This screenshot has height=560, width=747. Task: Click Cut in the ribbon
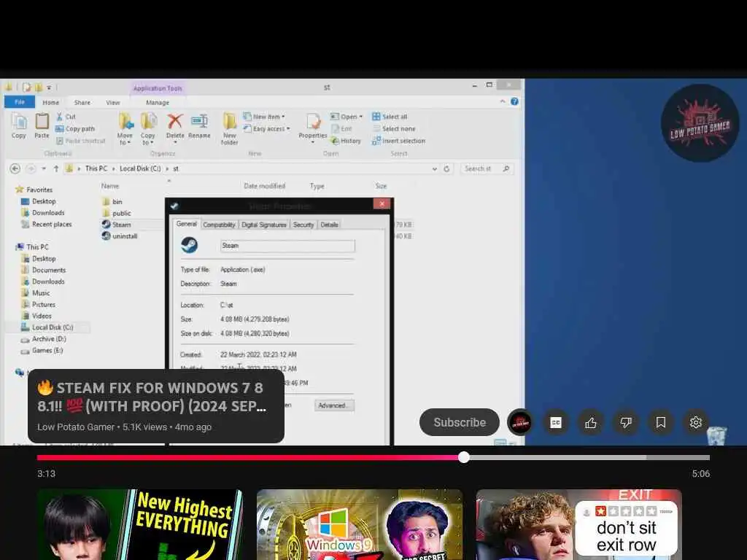66,117
